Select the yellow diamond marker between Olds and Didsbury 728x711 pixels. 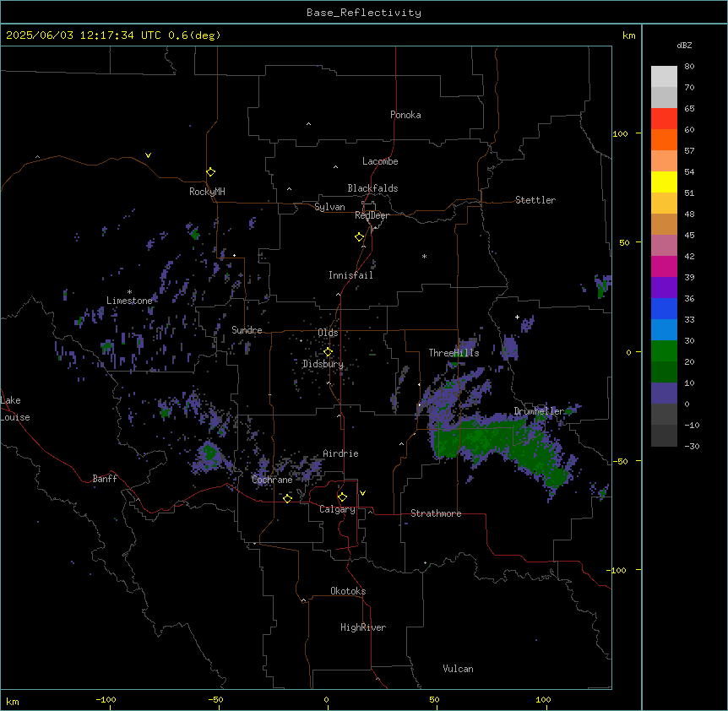pos(328,352)
